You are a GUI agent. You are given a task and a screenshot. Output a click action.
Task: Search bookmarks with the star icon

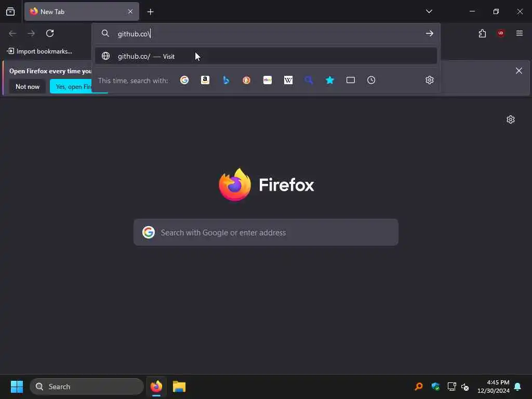point(330,80)
